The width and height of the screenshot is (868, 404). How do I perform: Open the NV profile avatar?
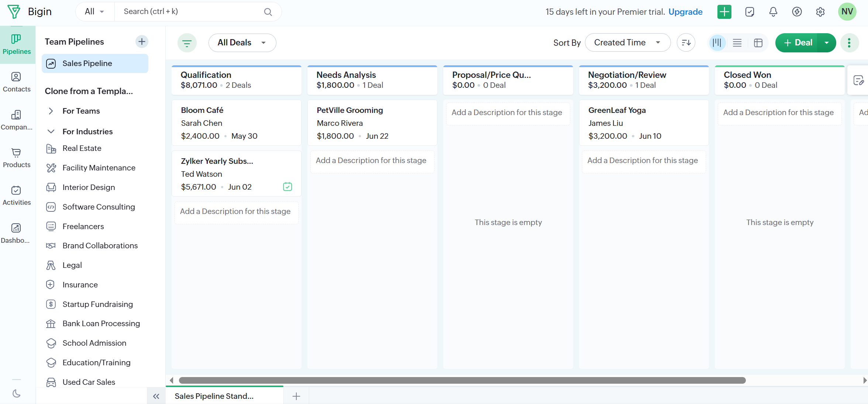pyautogui.click(x=847, y=12)
